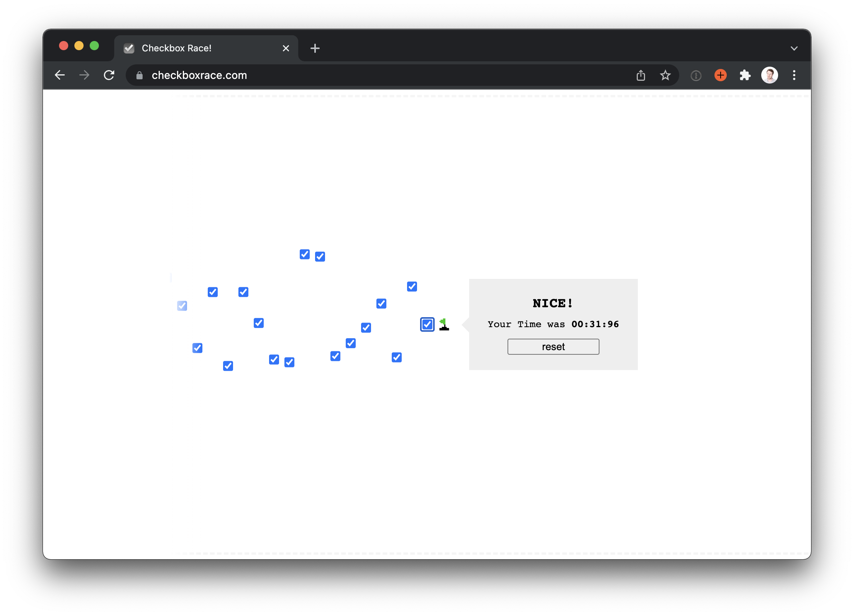Check the faded leftmost checkbox
Image resolution: width=854 pixels, height=616 pixels.
(182, 305)
